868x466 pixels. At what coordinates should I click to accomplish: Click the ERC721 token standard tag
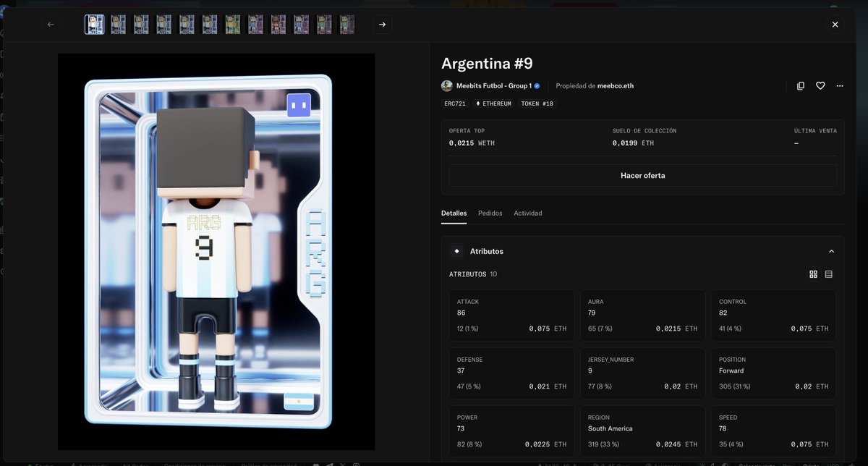click(455, 103)
